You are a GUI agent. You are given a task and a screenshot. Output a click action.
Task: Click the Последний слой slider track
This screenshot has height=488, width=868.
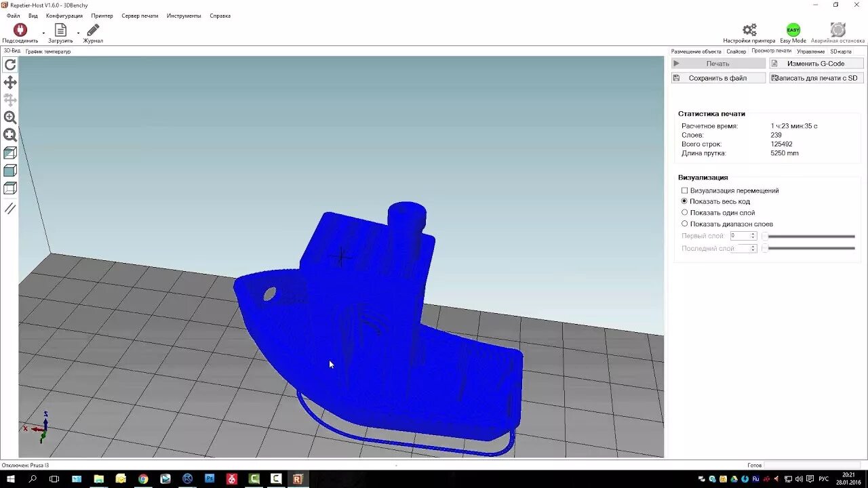tap(809, 249)
